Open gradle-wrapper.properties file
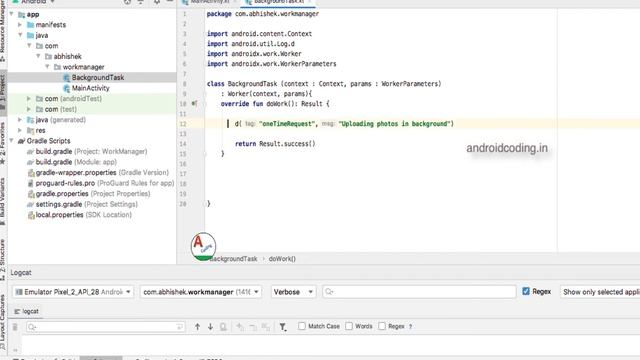 click(x=102, y=173)
